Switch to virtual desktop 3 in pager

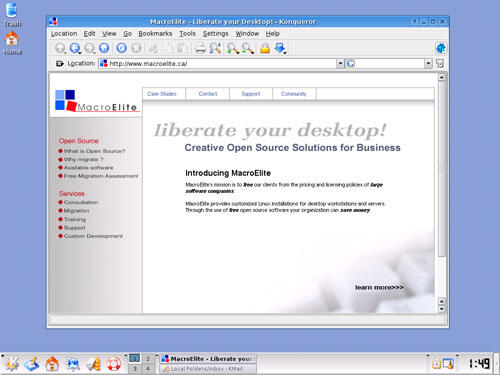tap(135, 369)
